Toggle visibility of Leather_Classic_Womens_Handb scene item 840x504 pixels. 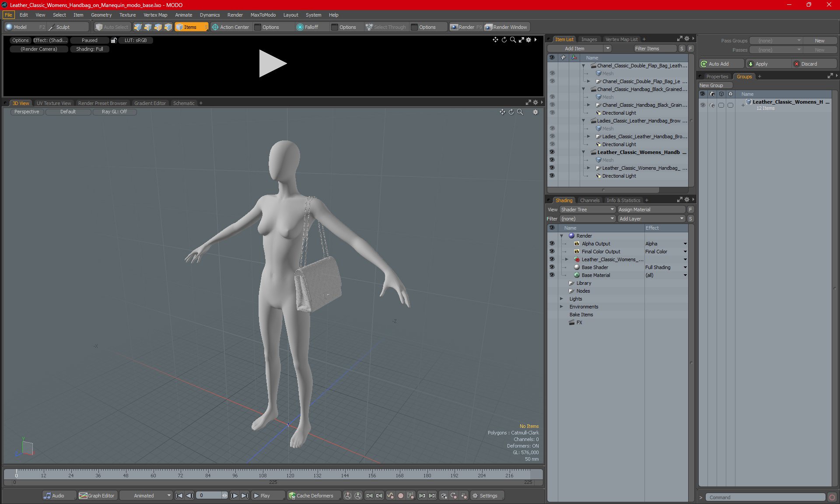(x=552, y=152)
